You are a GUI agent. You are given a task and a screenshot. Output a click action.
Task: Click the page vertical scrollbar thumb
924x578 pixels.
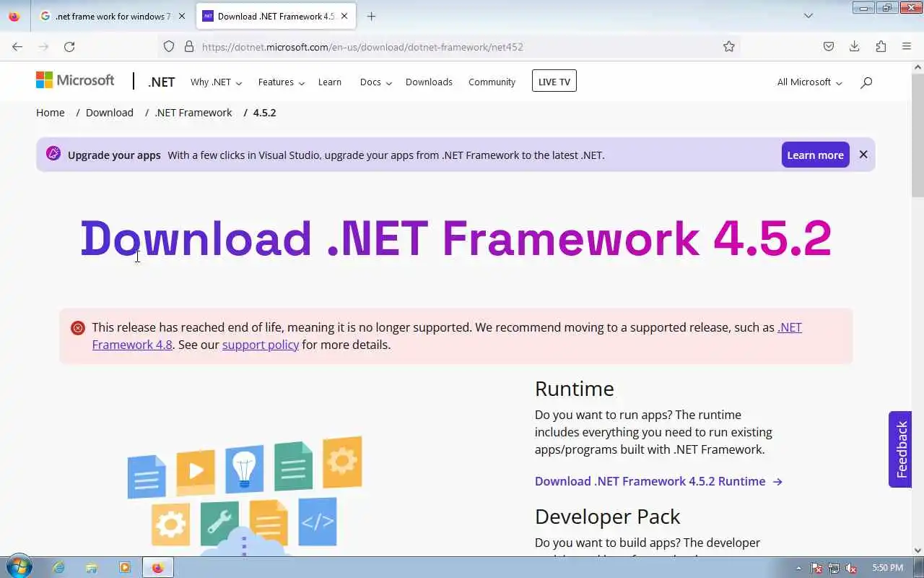918,135
